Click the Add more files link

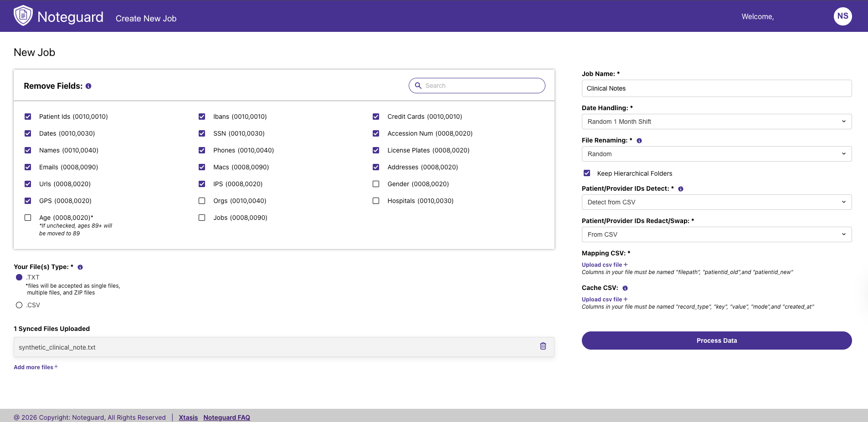click(x=36, y=367)
